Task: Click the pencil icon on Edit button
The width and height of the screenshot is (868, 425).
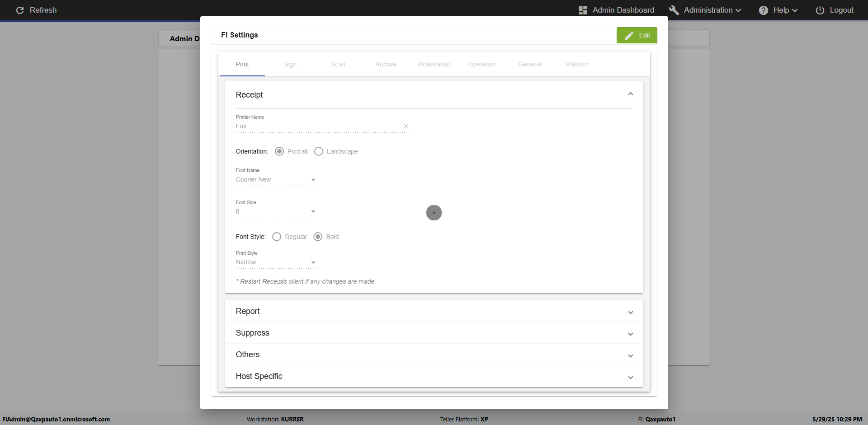Action: coord(629,35)
